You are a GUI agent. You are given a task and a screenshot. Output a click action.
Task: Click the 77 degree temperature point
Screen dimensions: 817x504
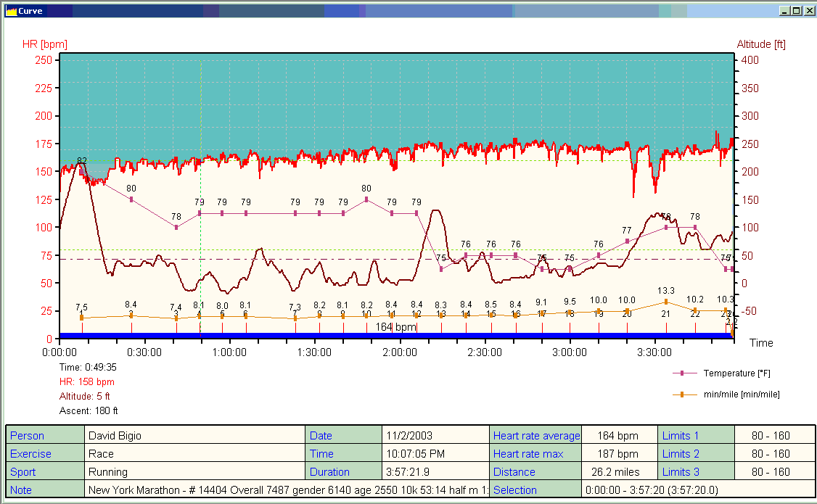pos(627,241)
